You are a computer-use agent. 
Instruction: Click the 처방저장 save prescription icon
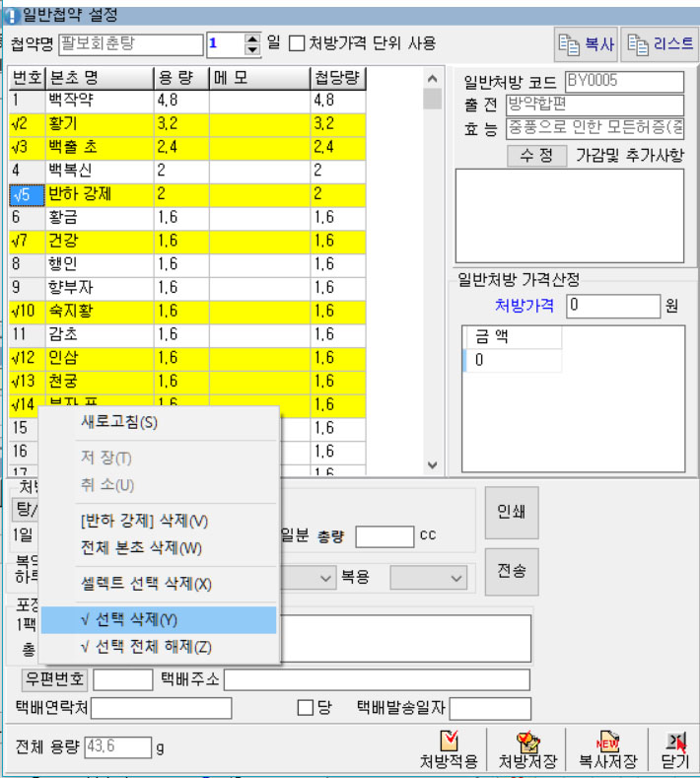(x=527, y=750)
